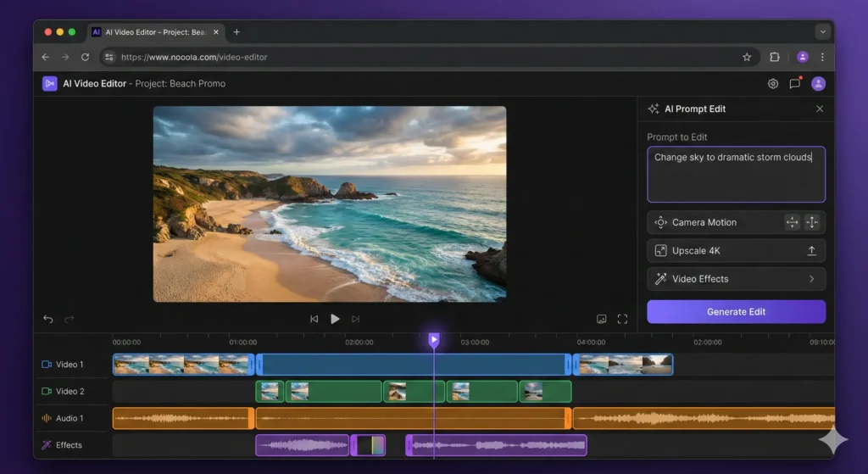Click the undo arrow below preview

tap(48, 319)
